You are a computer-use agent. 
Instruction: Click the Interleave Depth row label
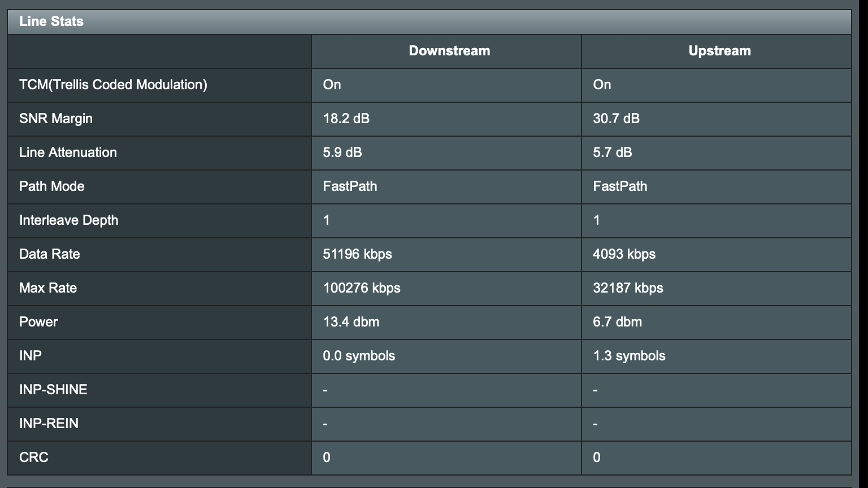click(69, 220)
